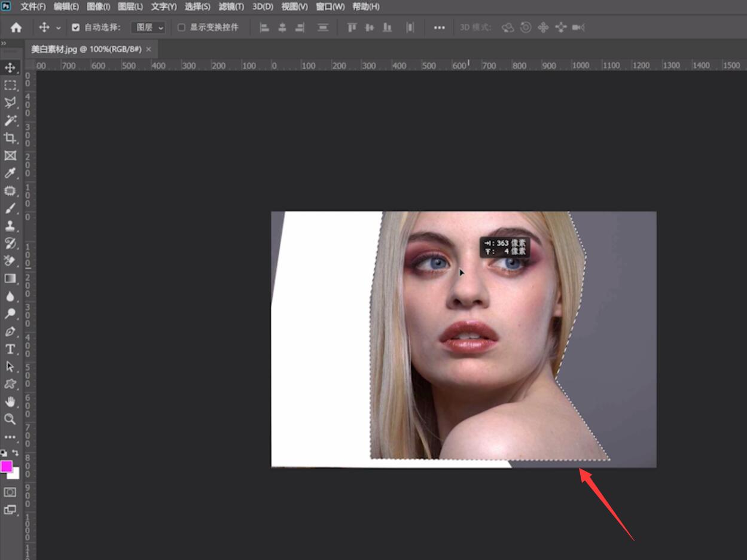Align horizontal centers in options bar
747x560 pixels.
point(282,28)
